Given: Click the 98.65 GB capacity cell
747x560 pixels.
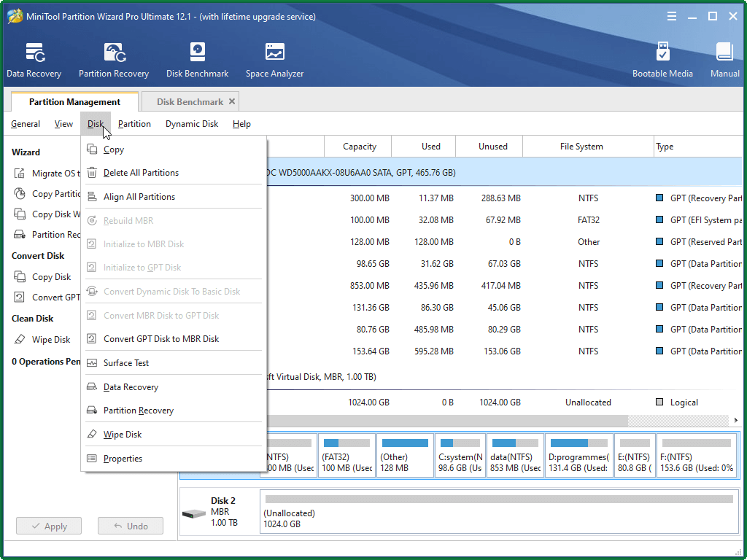Looking at the screenshot, I should pos(373,264).
